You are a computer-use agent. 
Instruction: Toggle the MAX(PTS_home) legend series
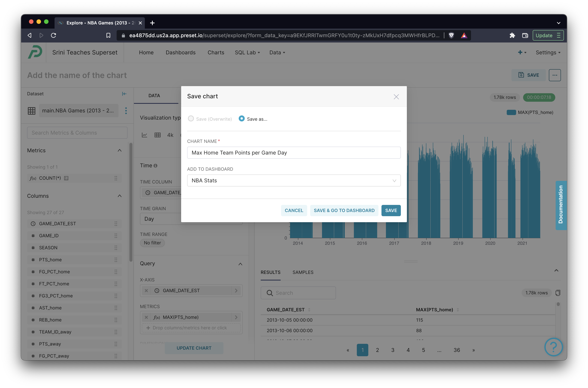(x=530, y=112)
